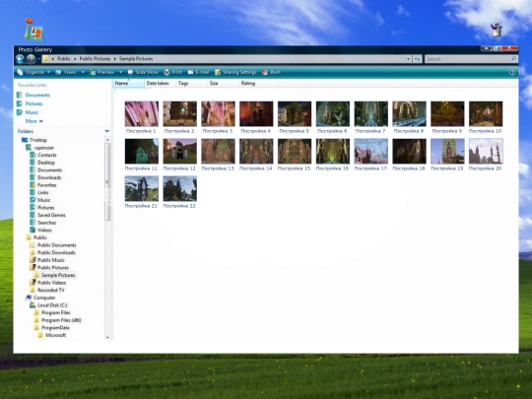Click the E-mail toolbar button
The image size is (532, 399).
(x=198, y=72)
